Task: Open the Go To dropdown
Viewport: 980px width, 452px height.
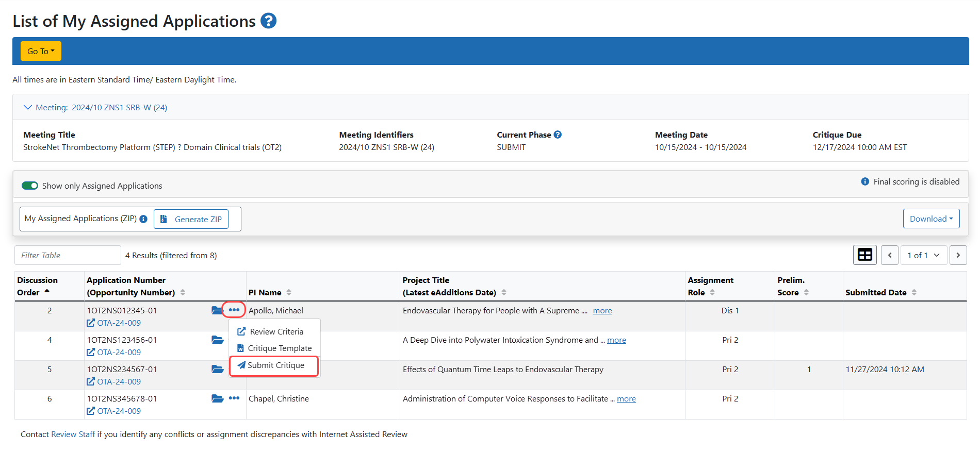Action: click(41, 51)
